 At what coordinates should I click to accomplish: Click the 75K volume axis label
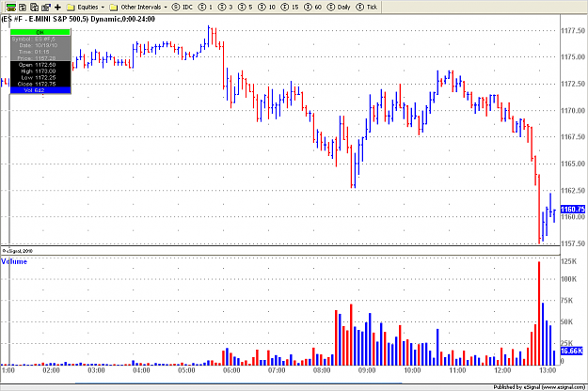(567, 301)
